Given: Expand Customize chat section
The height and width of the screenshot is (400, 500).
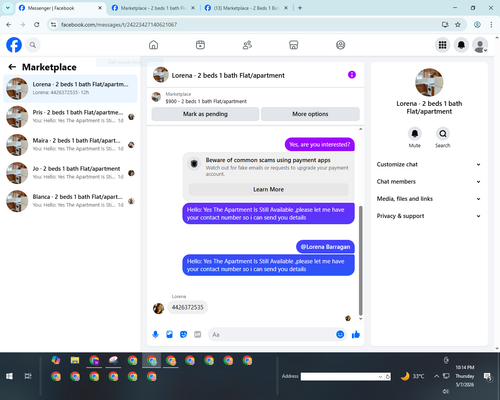Looking at the screenshot, I should 429,164.
